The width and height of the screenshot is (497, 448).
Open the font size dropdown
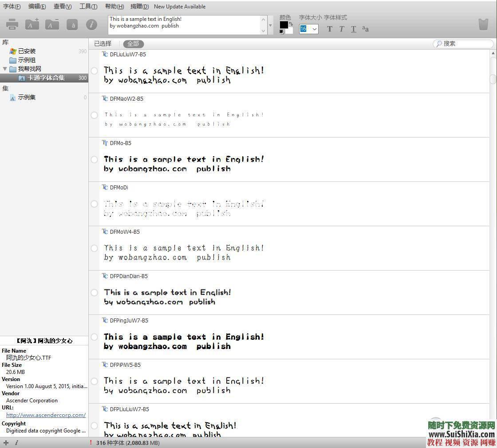[315, 29]
